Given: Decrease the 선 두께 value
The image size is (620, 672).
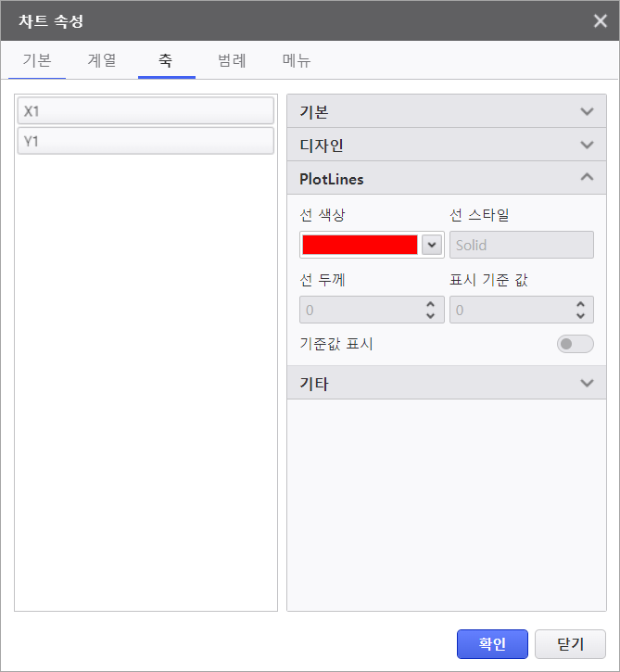Looking at the screenshot, I should click(430, 316).
